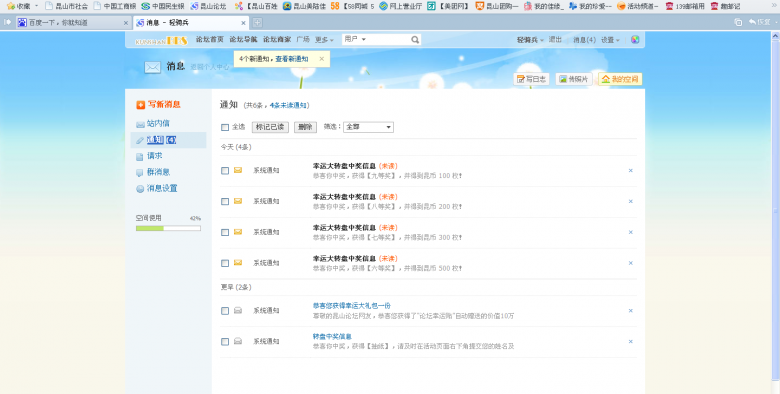Image resolution: width=780 pixels, height=394 pixels.
Task: Check the 全选 select-all checkbox
Action: [225, 127]
